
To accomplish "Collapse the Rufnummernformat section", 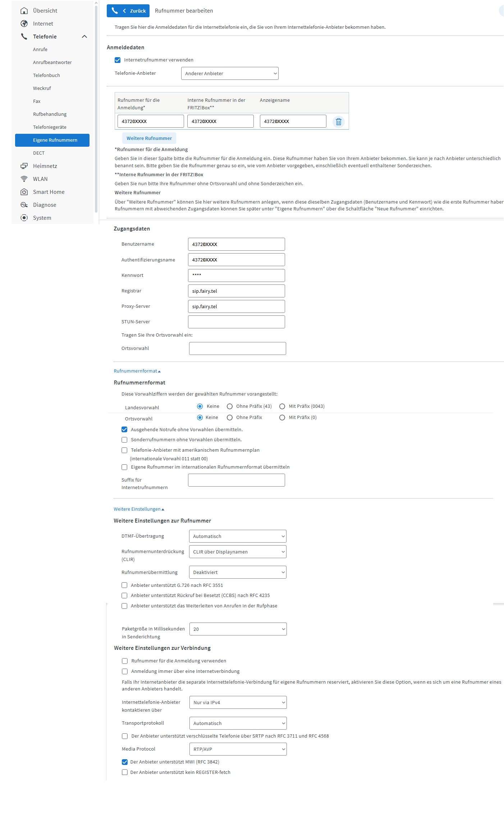I will (x=137, y=371).
